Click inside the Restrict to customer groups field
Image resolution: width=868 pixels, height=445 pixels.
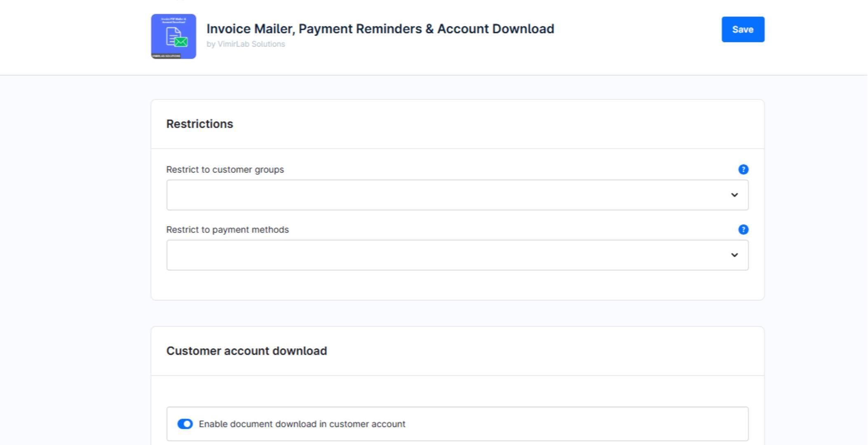(457, 195)
